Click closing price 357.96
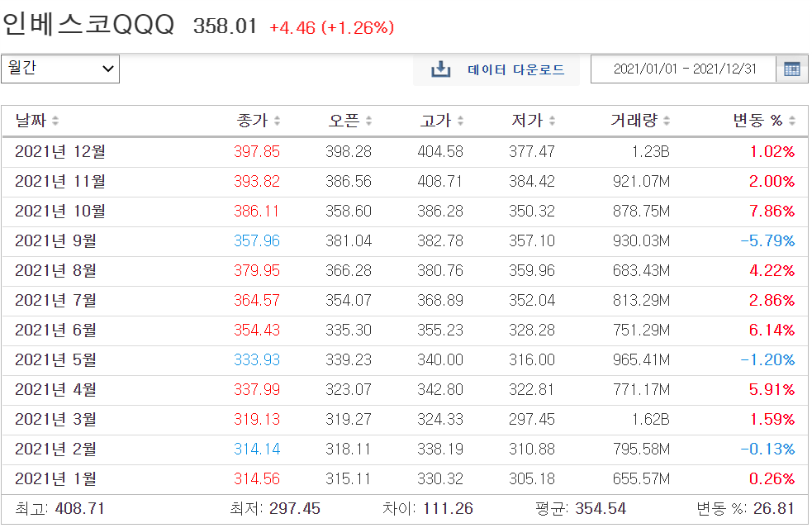 pyautogui.click(x=257, y=241)
